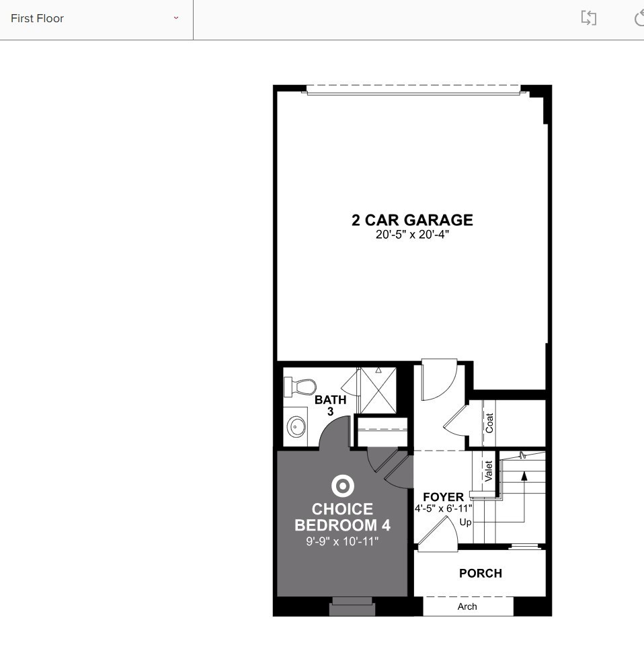Image resolution: width=644 pixels, height=659 pixels.
Task: Click the garage dimensions 20'-5" x 20'-4"
Action: pos(412,235)
